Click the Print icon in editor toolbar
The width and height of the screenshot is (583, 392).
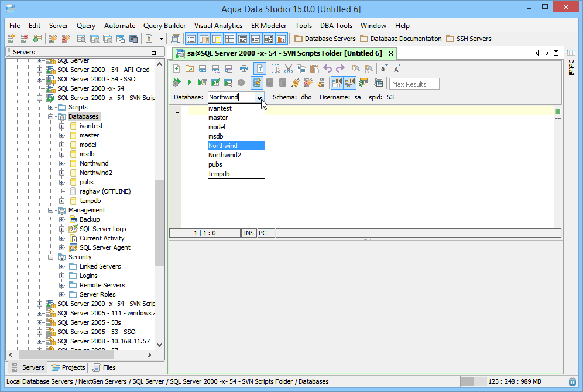pyautogui.click(x=244, y=68)
